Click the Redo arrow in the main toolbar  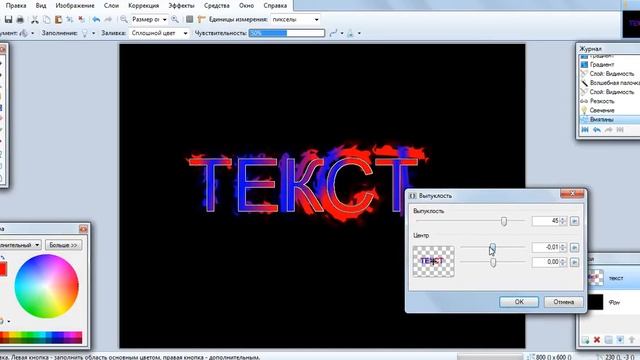click(x=108, y=19)
